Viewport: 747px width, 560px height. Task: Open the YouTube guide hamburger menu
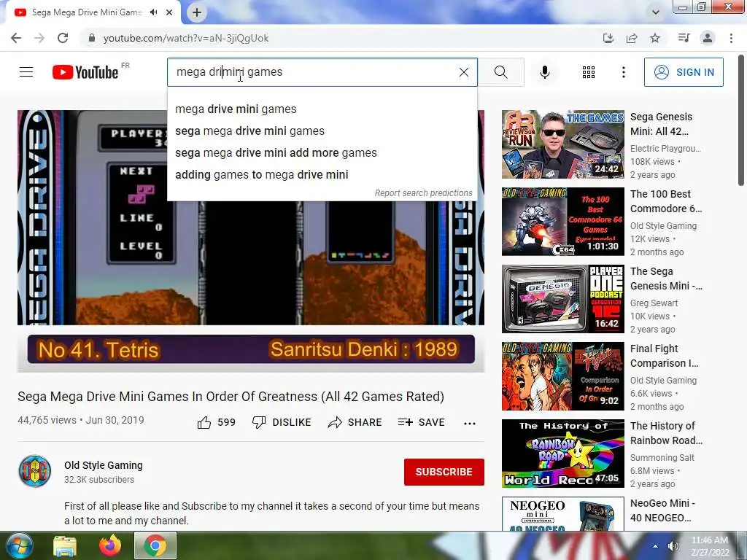pos(26,72)
